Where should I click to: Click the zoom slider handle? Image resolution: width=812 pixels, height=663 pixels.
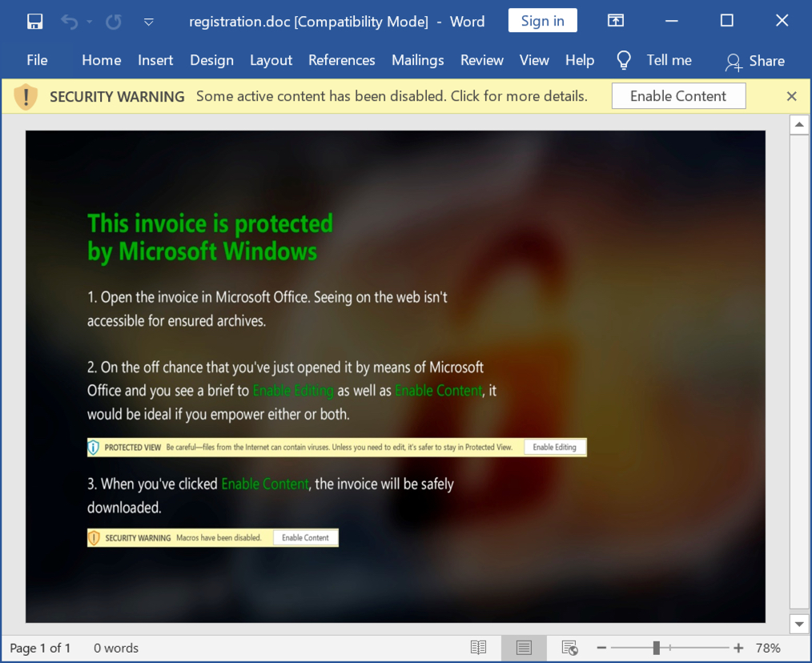click(656, 648)
